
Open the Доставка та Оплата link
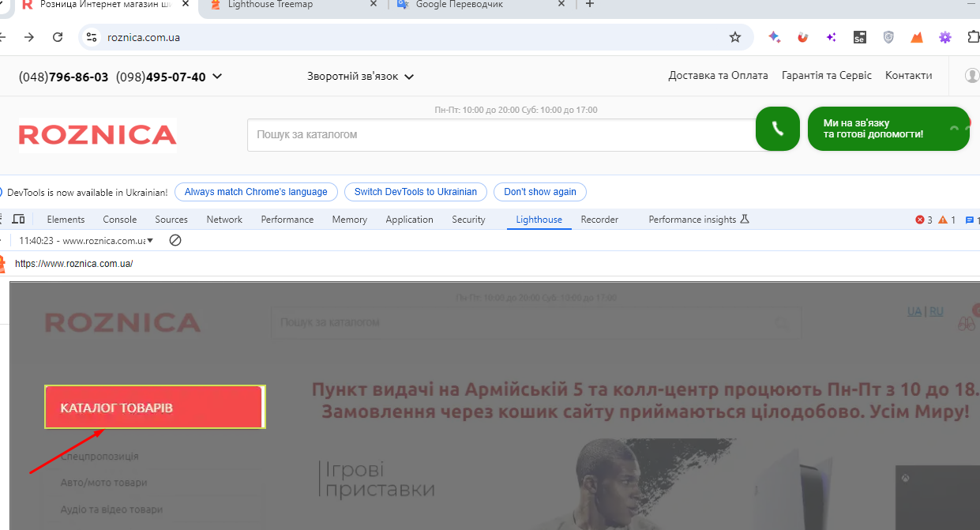718,76
